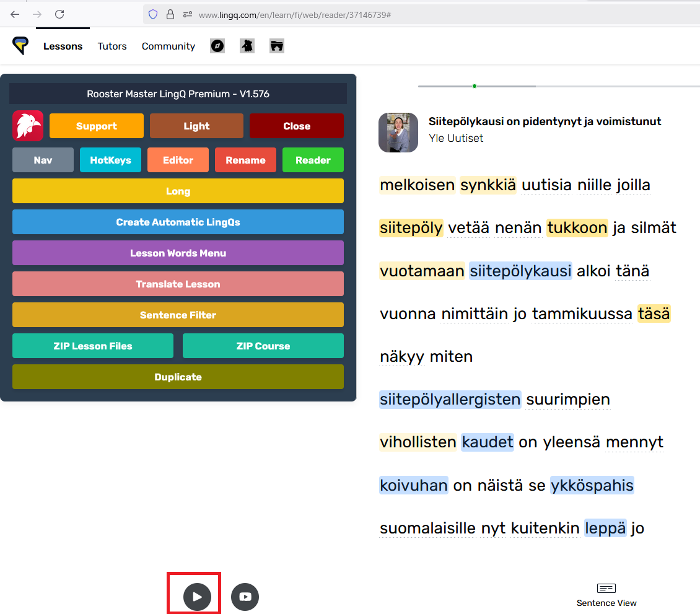Click the Nav button
Screen dimensions: 700x614
pyautogui.click(x=43, y=160)
